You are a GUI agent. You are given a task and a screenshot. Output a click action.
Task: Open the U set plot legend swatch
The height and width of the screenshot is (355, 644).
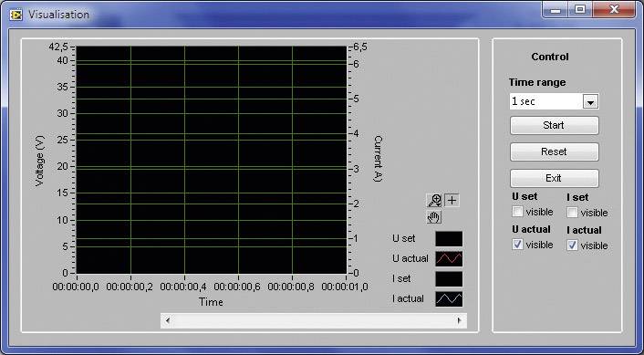tap(449, 239)
